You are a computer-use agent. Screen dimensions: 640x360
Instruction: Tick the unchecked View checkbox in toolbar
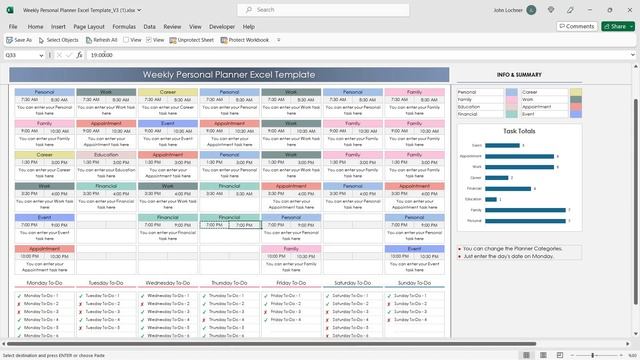coord(126,40)
